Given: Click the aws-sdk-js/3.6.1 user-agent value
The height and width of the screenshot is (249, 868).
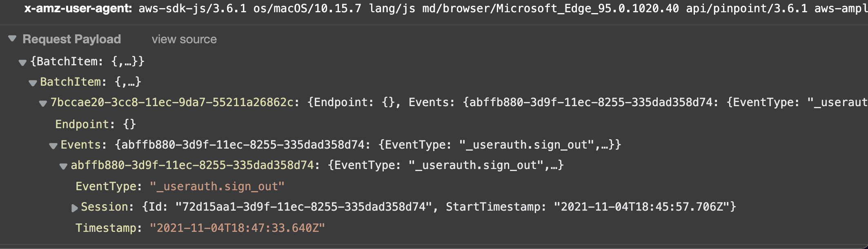Looking at the screenshot, I should pos(193,8).
